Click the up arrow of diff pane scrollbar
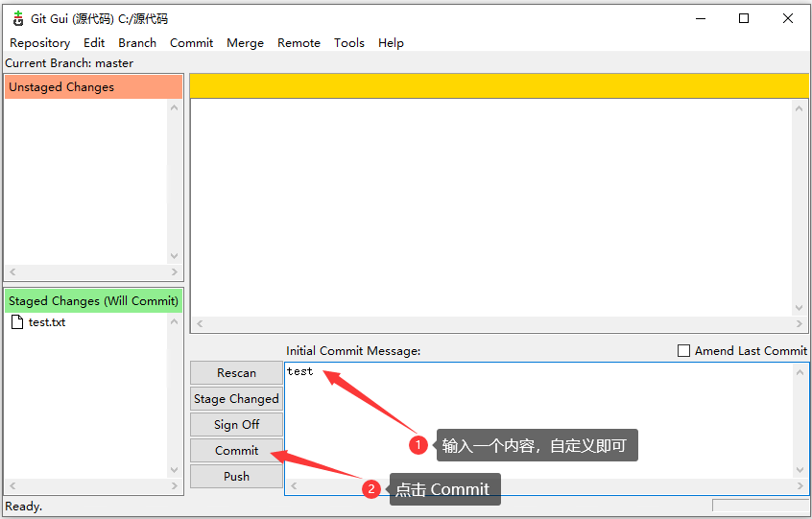This screenshot has height=519, width=812. (800, 108)
